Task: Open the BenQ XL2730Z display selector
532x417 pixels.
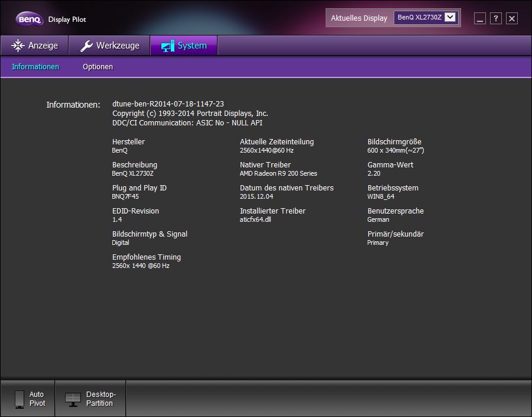Action: click(426, 17)
